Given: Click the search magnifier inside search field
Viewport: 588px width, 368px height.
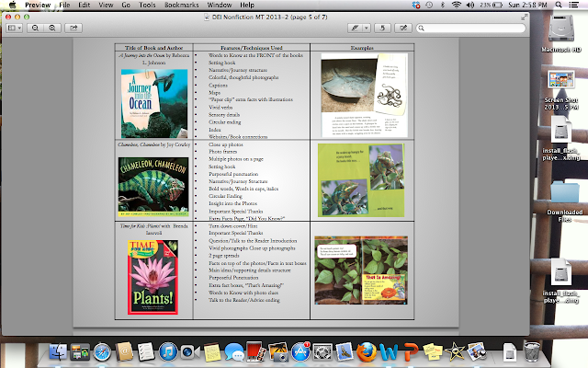Looking at the screenshot, I should pos(421,28).
